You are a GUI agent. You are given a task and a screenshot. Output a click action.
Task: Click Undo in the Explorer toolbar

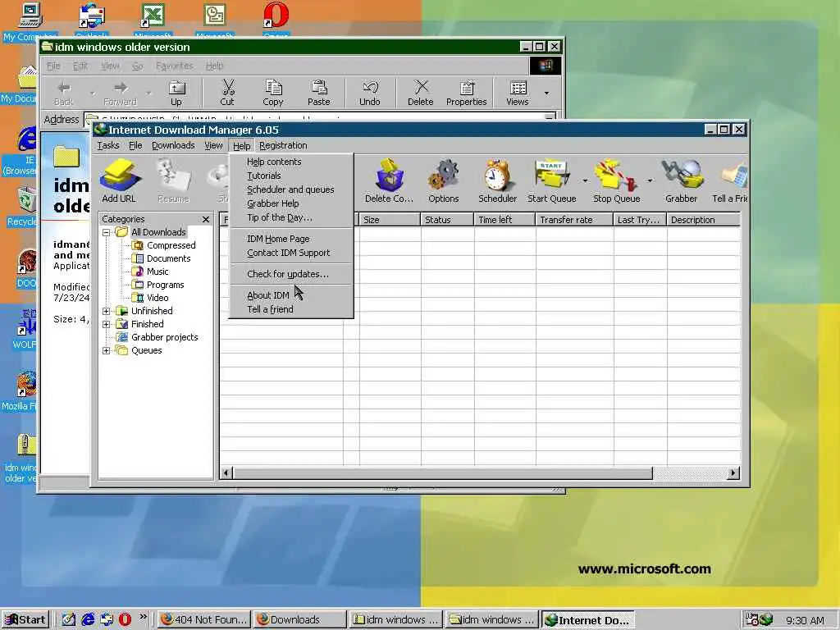pyautogui.click(x=370, y=93)
